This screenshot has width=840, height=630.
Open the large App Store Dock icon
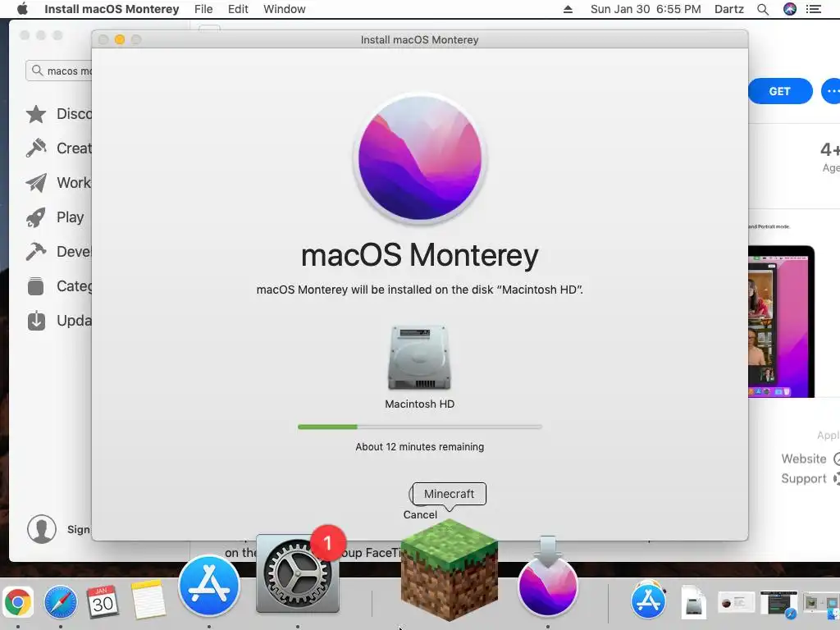point(209,586)
